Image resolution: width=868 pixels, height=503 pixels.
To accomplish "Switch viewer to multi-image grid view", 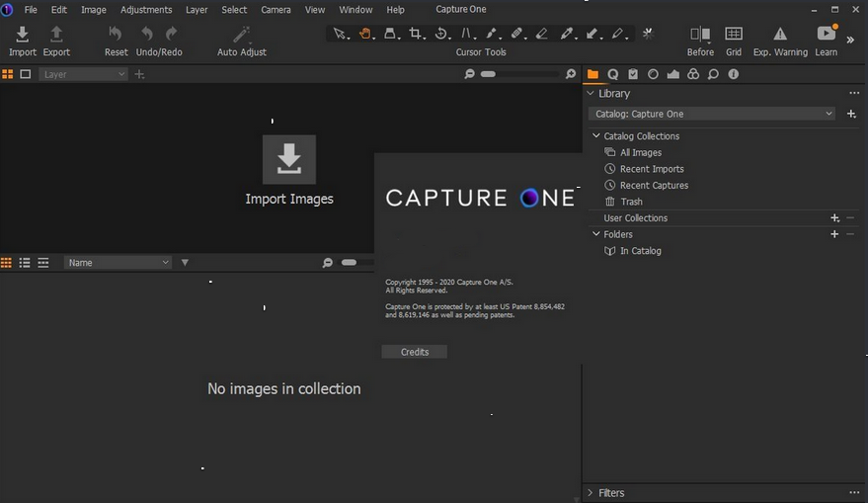I will tap(7, 74).
